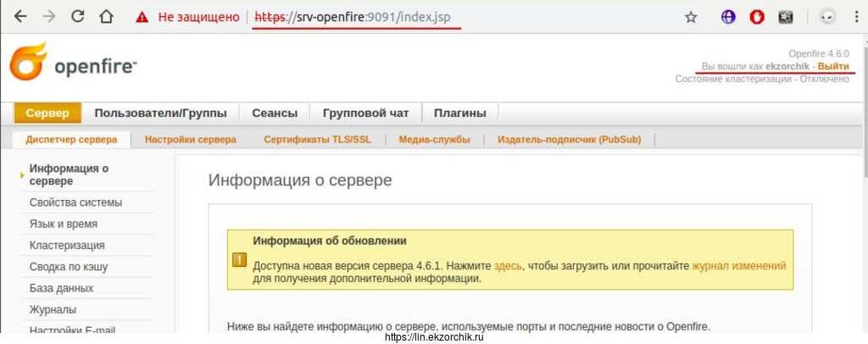The height and width of the screenshot is (344, 868).
Task: Click the Openfire flame logo
Action: 28,64
